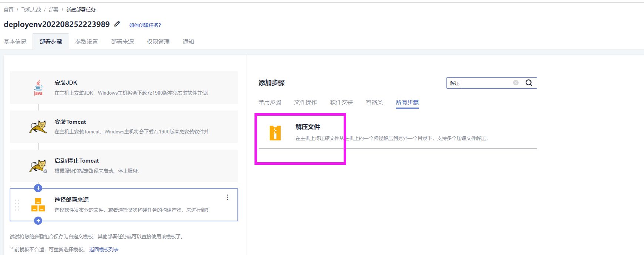Screen dimensions: 644x255
Task: Click the 解压文件 description text
Action: [392, 139]
